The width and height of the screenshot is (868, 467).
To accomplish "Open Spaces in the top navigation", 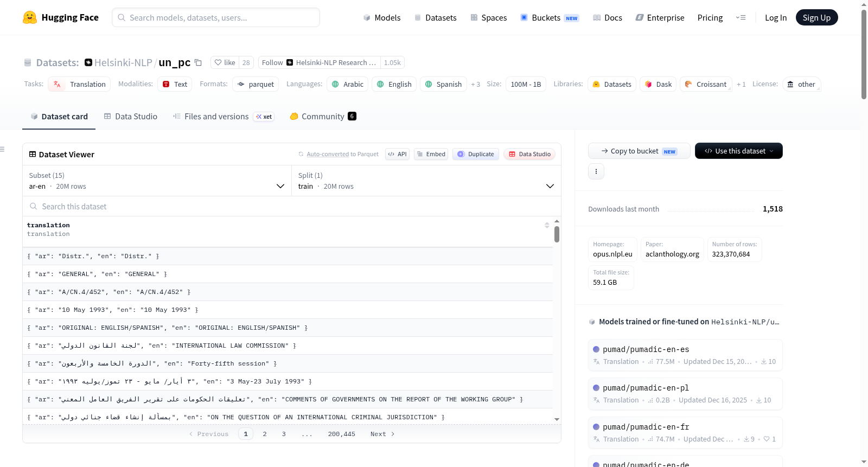I will tap(488, 18).
